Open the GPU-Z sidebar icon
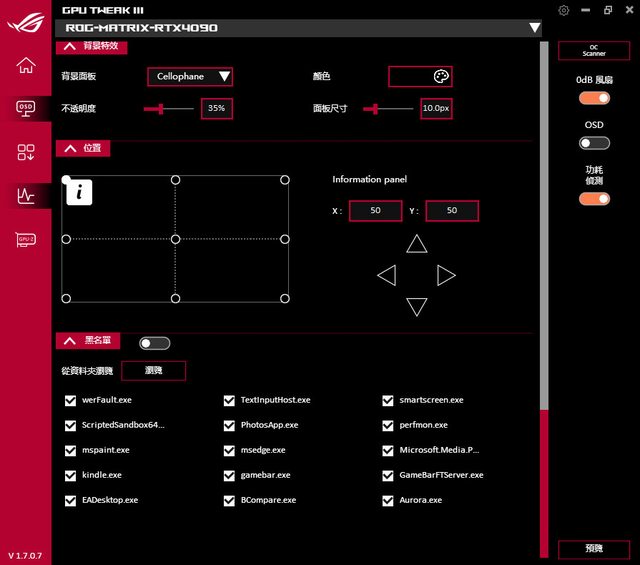 (26, 240)
